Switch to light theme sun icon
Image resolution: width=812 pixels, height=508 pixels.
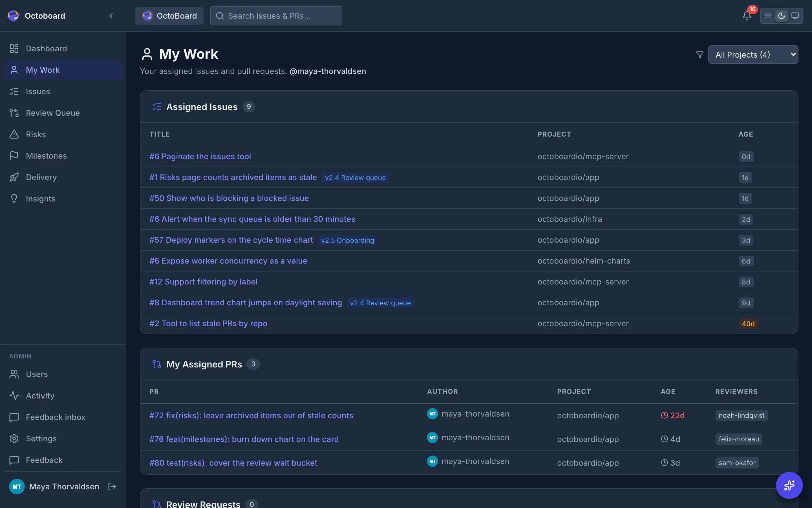(x=768, y=16)
